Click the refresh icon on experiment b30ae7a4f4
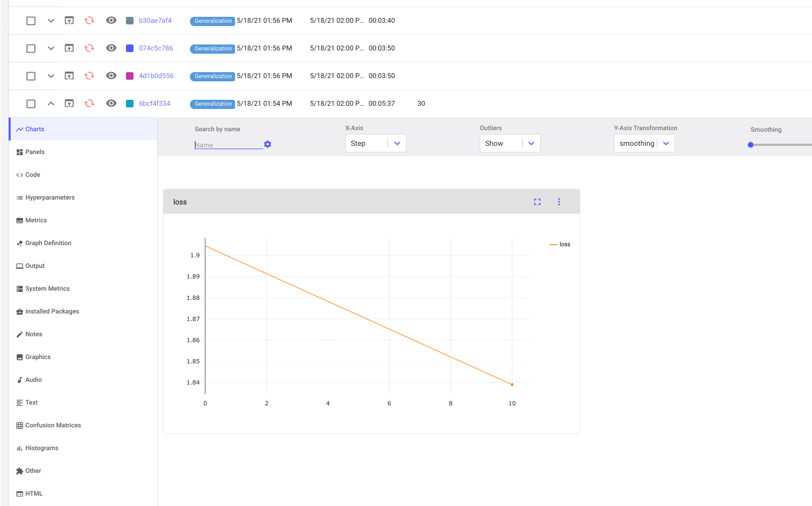This screenshot has width=812, height=506. click(88, 20)
